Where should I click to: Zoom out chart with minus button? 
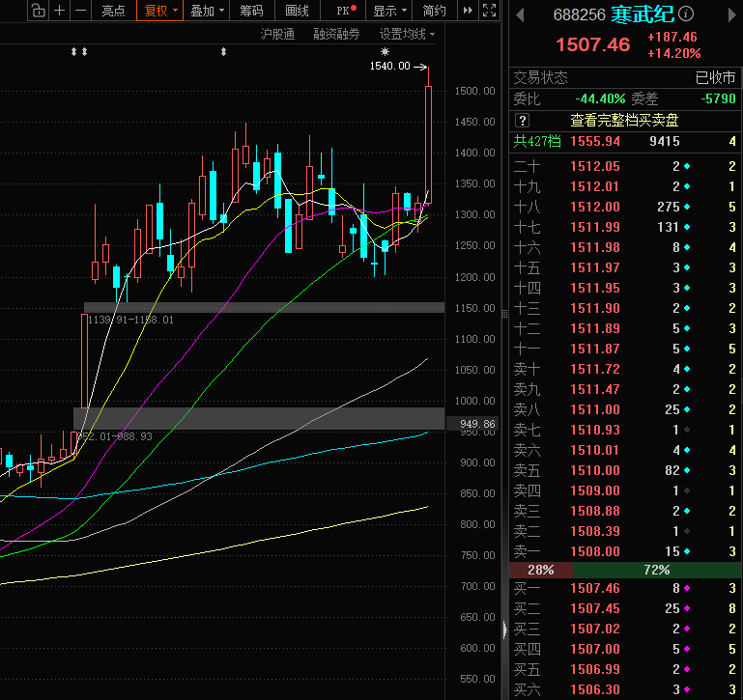click(x=81, y=10)
